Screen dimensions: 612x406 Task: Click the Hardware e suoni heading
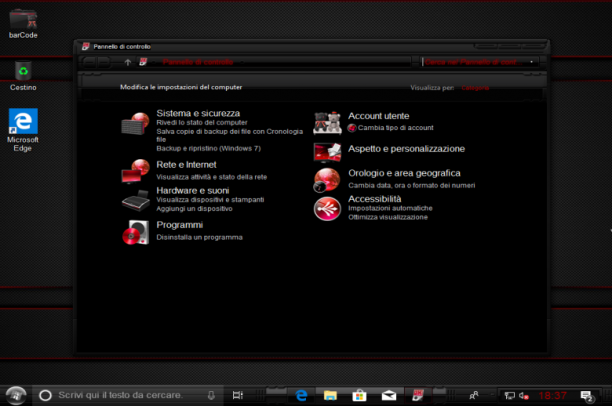[193, 191]
